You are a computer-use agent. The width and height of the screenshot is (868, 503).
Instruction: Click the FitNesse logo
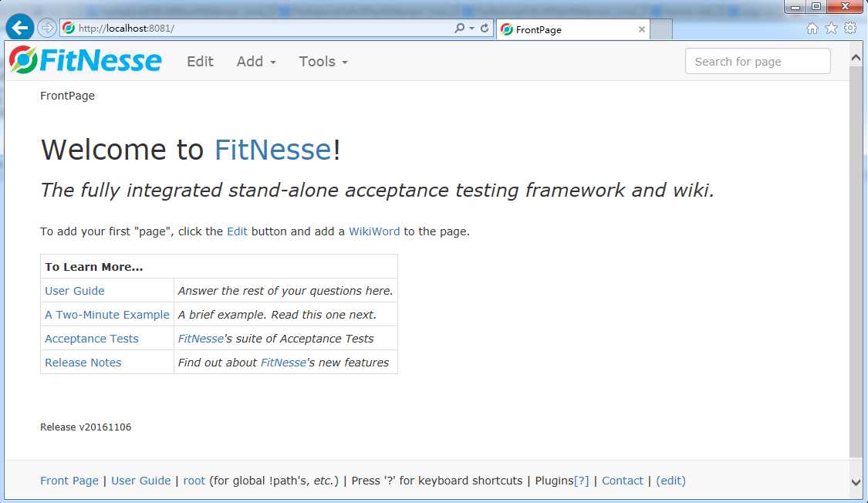(86, 61)
